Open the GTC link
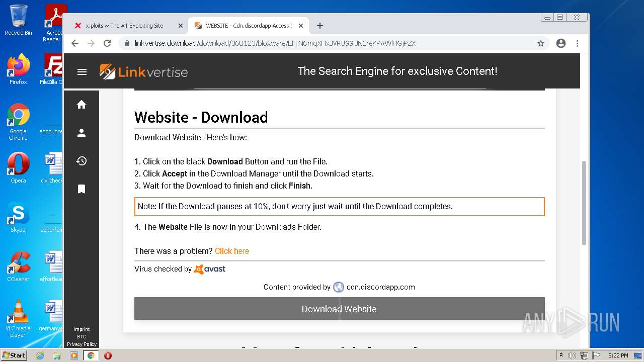Screen dimensions: 644x362 click(x=82, y=336)
